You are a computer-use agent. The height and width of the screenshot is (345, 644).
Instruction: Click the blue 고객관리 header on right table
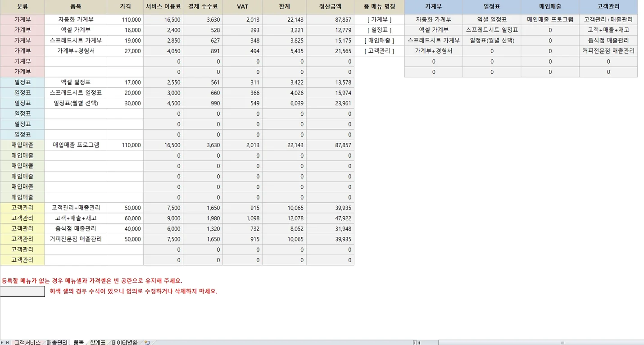click(x=608, y=7)
